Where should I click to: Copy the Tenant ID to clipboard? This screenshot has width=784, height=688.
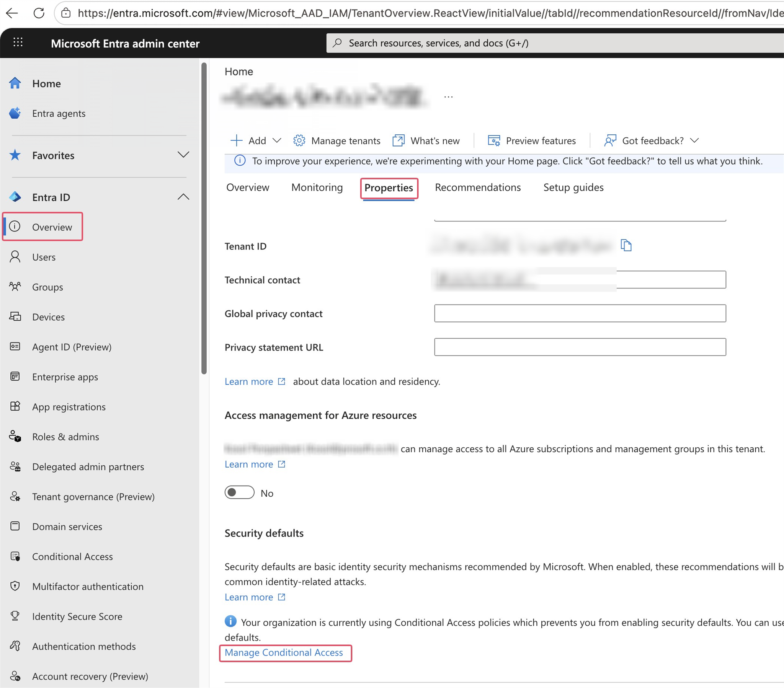pyautogui.click(x=626, y=245)
